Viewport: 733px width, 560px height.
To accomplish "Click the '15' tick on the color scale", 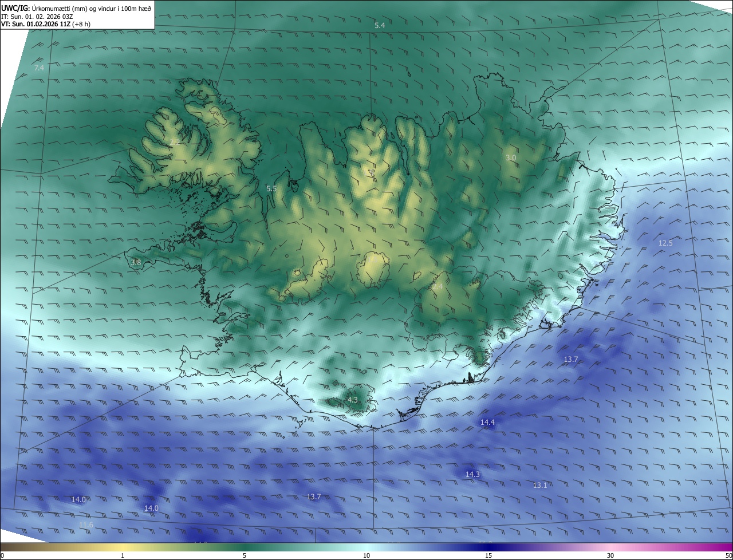I will [x=488, y=555].
